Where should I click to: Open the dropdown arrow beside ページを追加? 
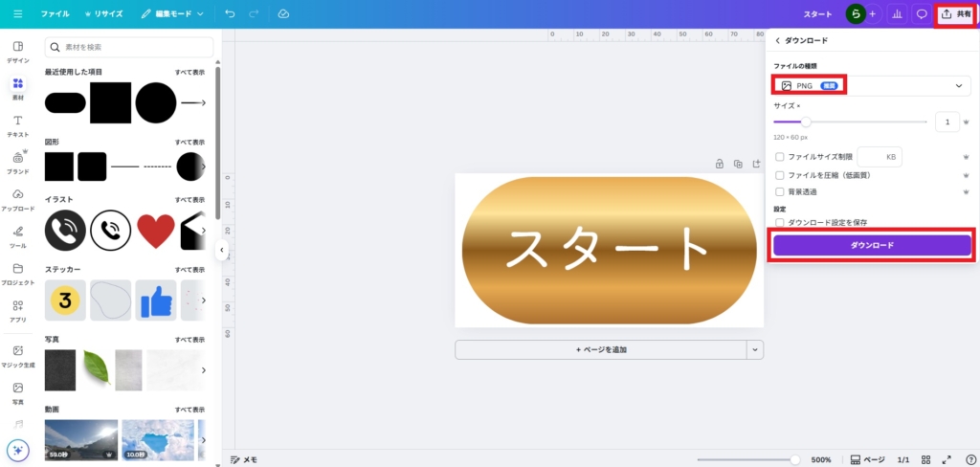pos(755,350)
